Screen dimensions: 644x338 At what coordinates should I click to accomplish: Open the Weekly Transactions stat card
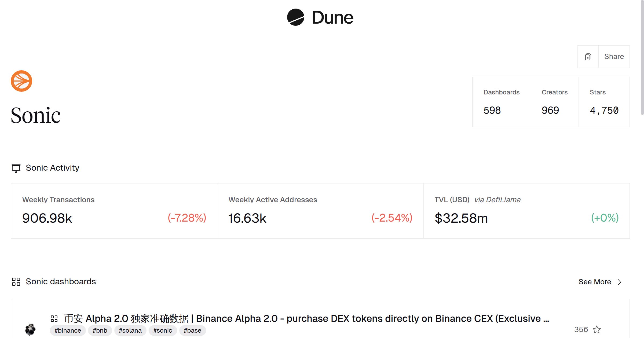(114, 211)
